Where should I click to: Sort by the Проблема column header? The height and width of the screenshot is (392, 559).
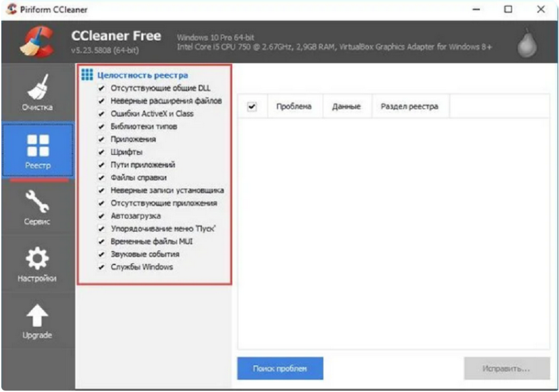click(x=295, y=106)
